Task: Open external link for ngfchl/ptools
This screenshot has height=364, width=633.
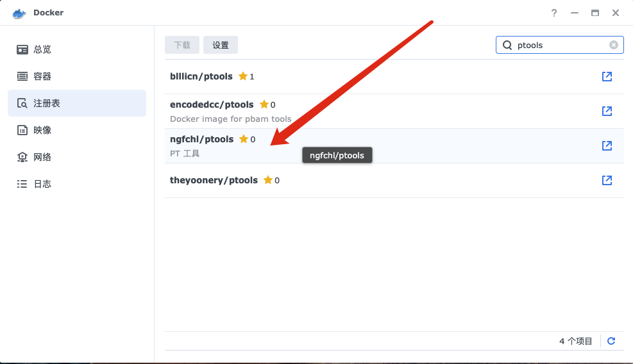Action: click(607, 145)
